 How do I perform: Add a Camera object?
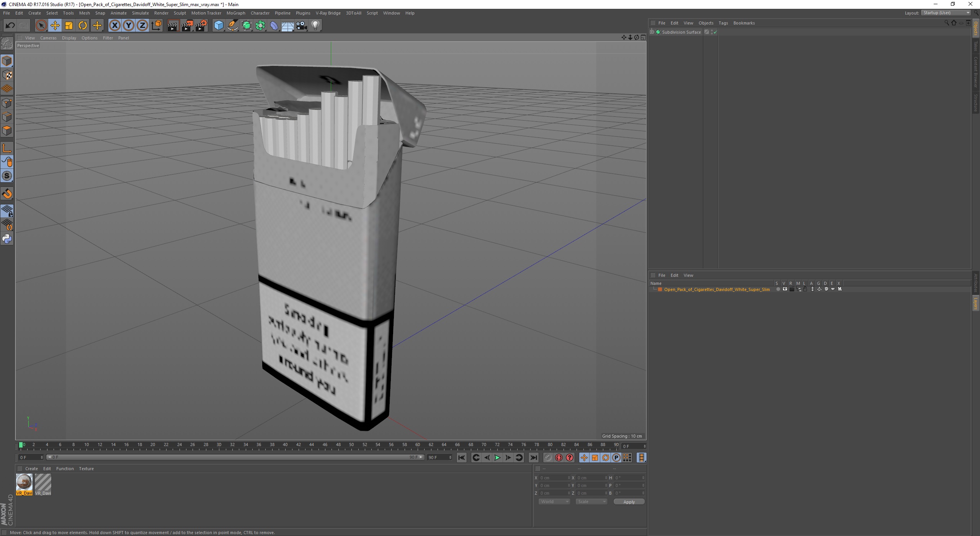coord(302,26)
